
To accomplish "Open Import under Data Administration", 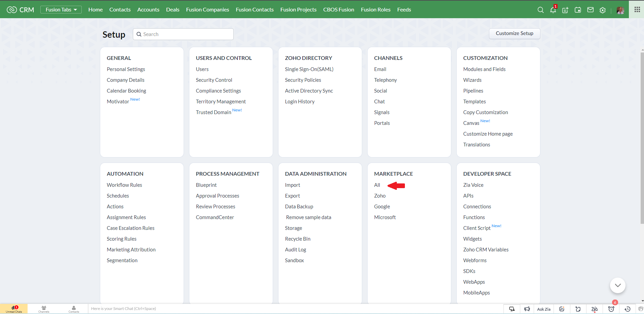I will pos(293,185).
